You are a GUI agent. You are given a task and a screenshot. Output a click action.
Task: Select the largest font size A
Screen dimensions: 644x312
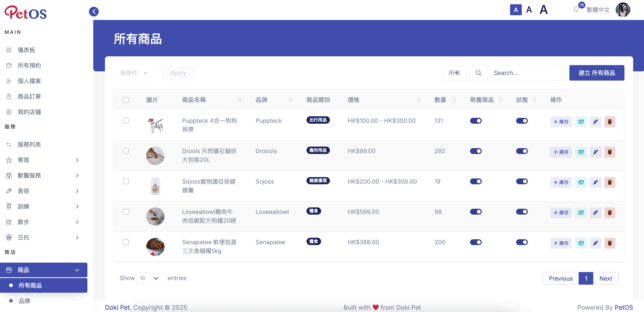point(543,10)
